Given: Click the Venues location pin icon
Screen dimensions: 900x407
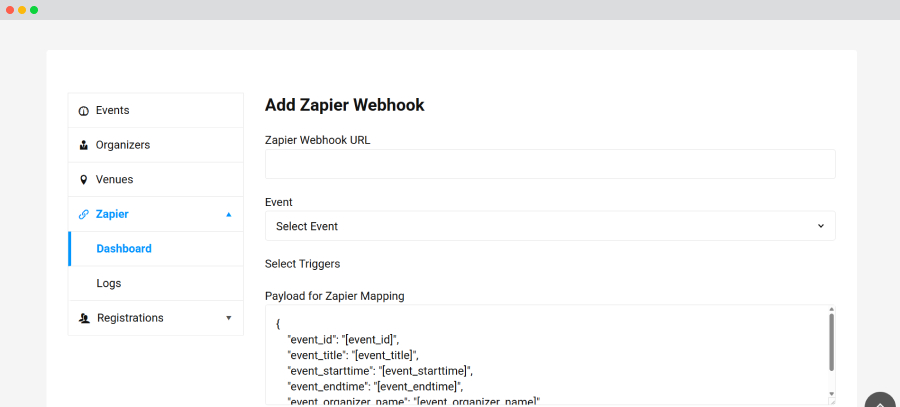Looking at the screenshot, I should tap(83, 180).
